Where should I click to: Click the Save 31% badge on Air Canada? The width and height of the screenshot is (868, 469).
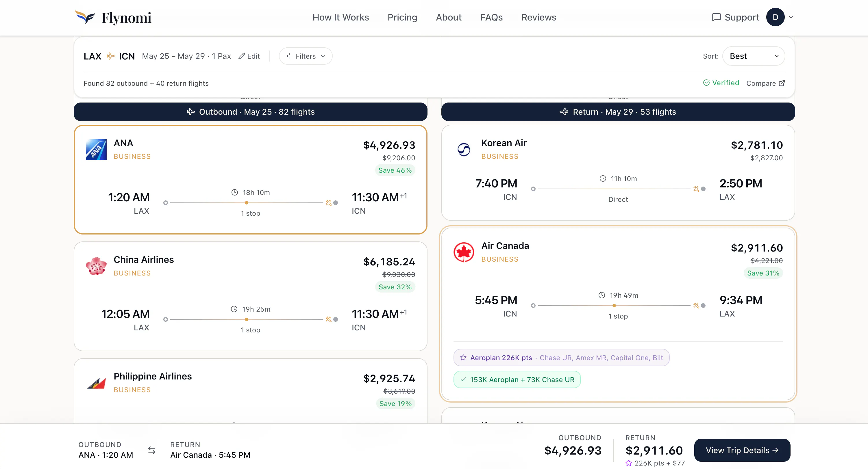[x=763, y=273]
